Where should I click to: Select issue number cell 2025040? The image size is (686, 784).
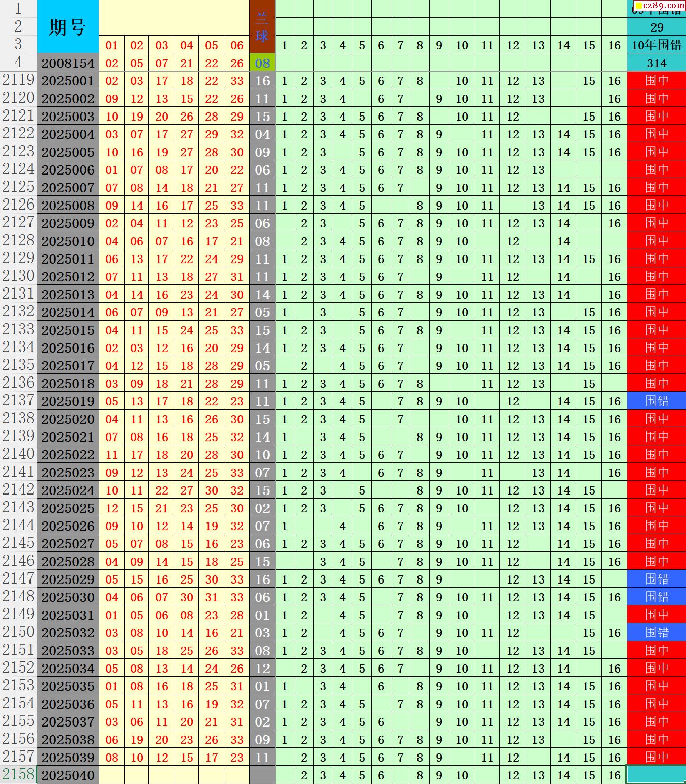pos(68,775)
